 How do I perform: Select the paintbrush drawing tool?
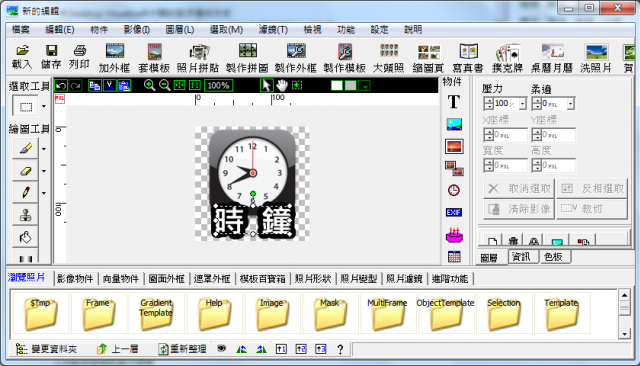[26, 148]
